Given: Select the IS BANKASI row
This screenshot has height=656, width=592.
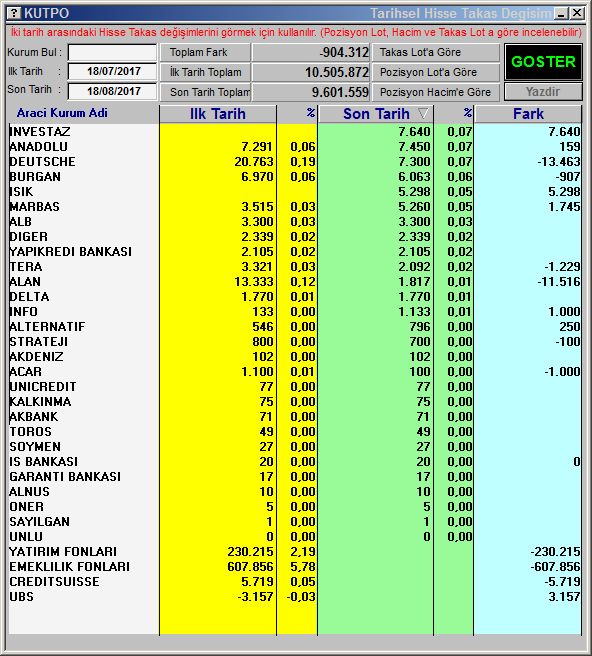Looking at the screenshot, I should [295, 462].
